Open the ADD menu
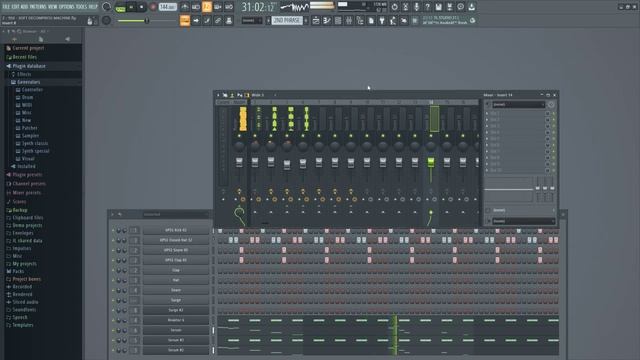 coord(24,7)
